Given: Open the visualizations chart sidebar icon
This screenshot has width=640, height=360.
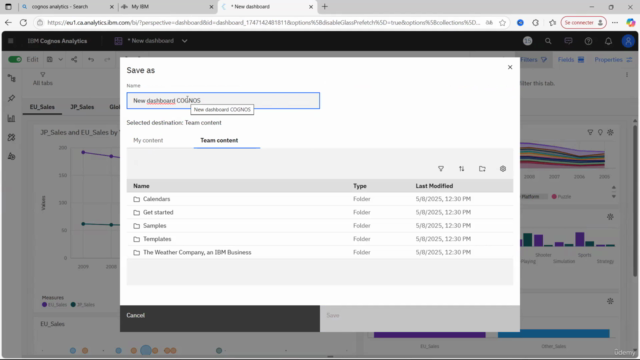Looking at the screenshot, I should (11, 118).
